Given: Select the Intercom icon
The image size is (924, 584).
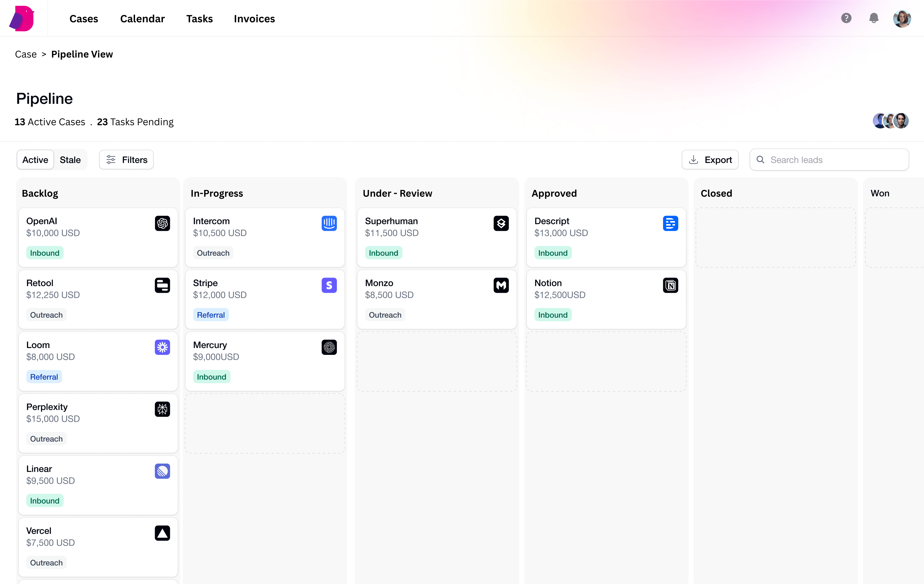Looking at the screenshot, I should [x=329, y=224].
